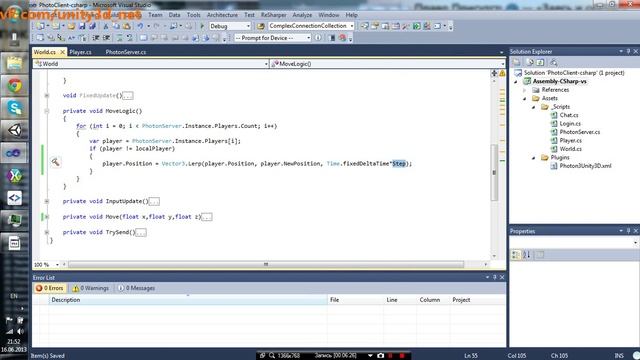Collapse the _Scripts folder in Solution Explorer
The width and height of the screenshot is (640, 360).
tap(533, 107)
